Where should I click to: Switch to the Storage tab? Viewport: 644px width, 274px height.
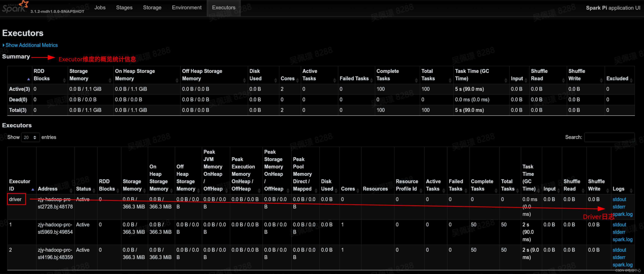tap(152, 7)
